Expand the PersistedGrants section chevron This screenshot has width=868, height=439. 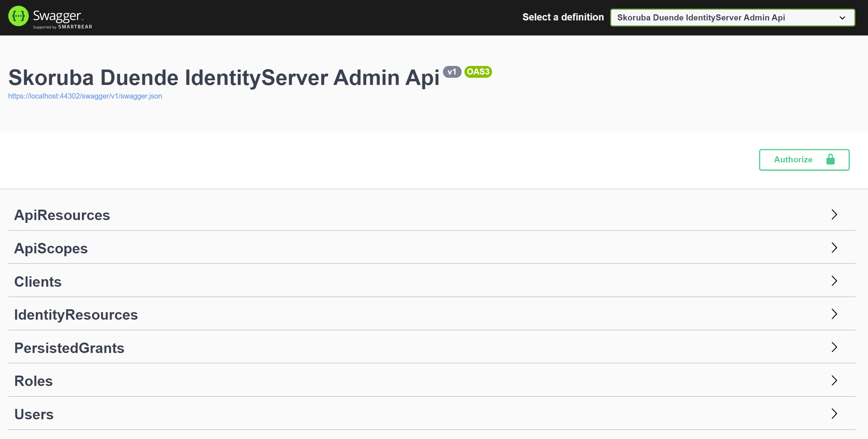click(834, 347)
